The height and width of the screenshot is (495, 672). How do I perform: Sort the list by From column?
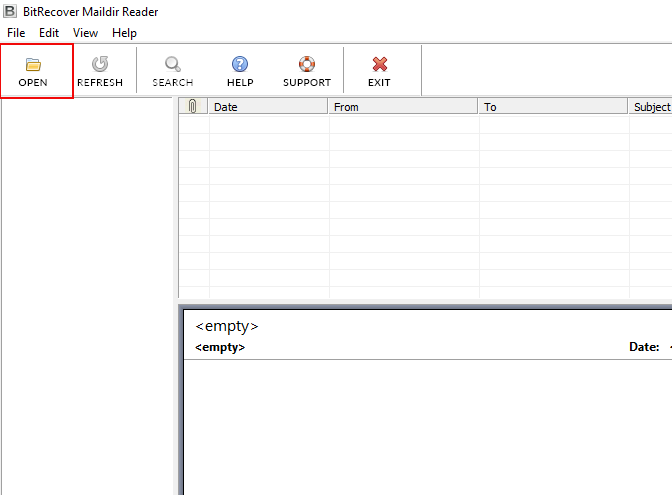[403, 107]
